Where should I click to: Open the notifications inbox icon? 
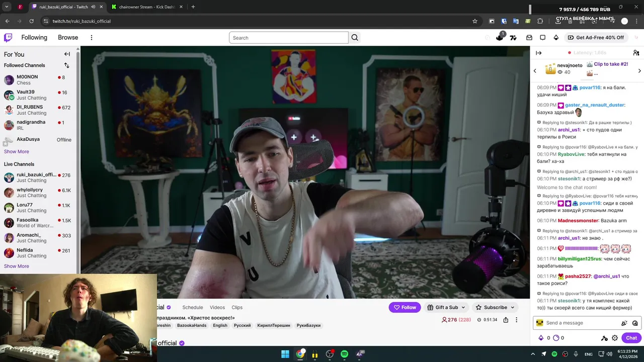pos(529,38)
